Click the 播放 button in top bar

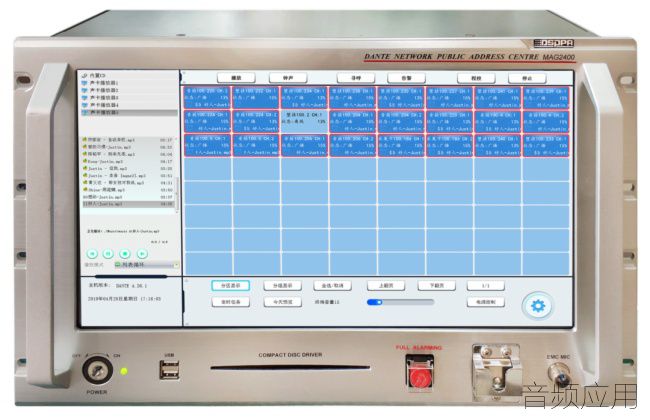[x=236, y=78]
